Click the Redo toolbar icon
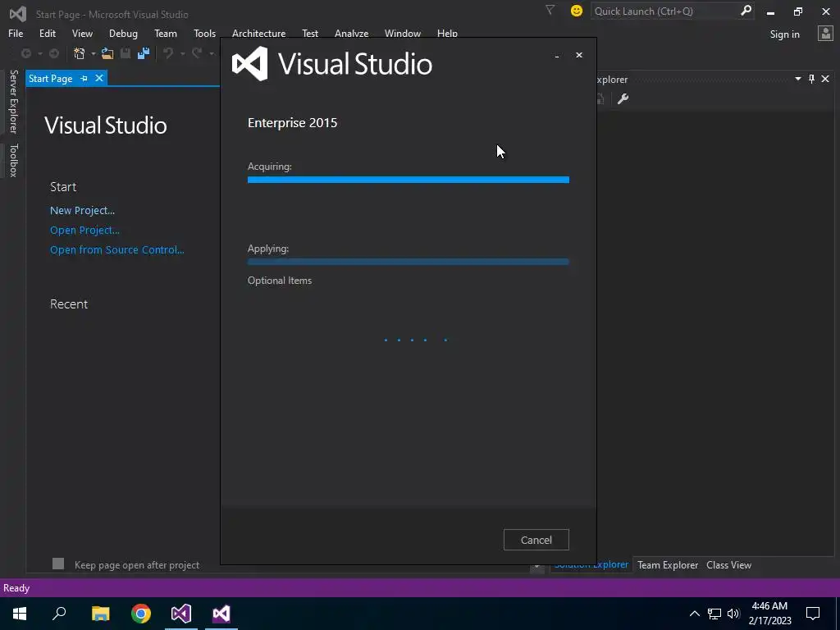 click(x=197, y=53)
